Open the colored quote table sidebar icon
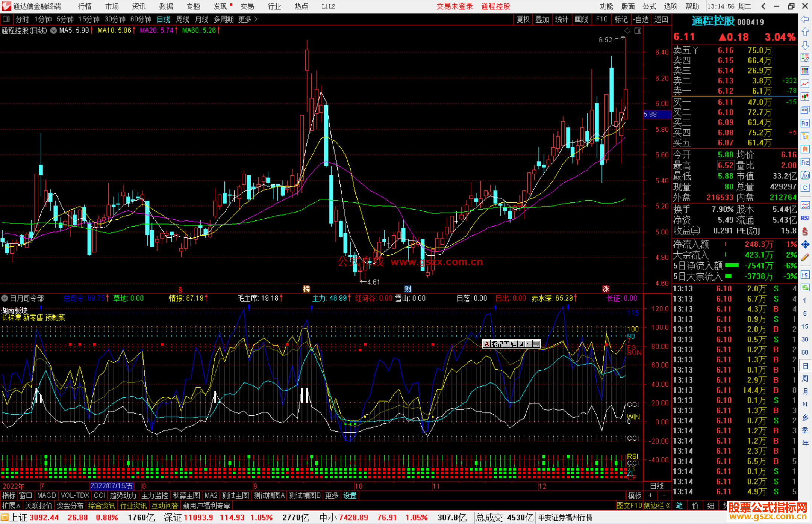 point(805,71)
